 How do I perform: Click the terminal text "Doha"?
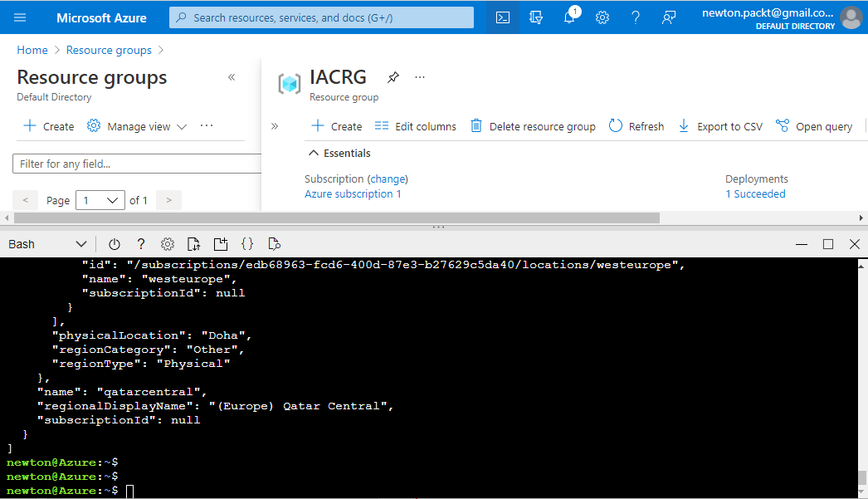[x=223, y=335]
